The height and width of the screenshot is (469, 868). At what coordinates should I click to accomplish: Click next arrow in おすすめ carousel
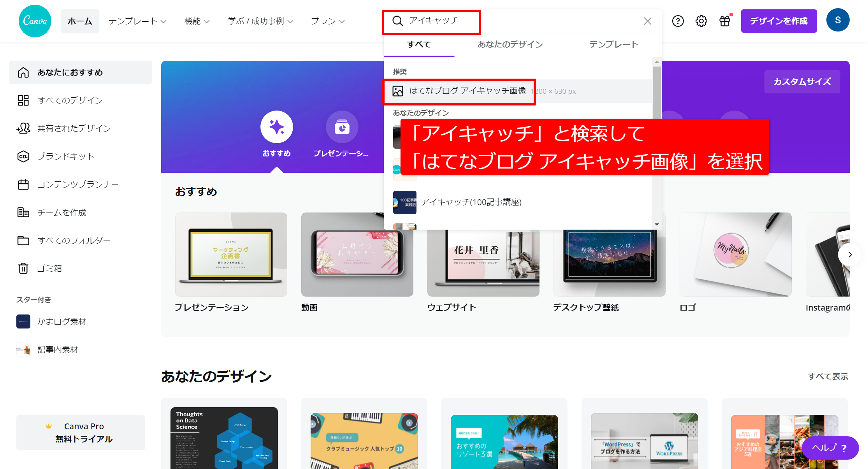click(x=850, y=255)
